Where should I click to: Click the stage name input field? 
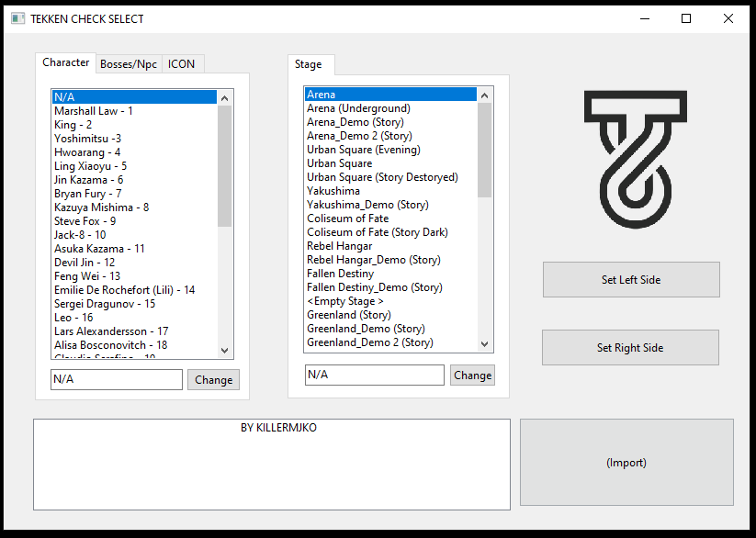coord(375,375)
